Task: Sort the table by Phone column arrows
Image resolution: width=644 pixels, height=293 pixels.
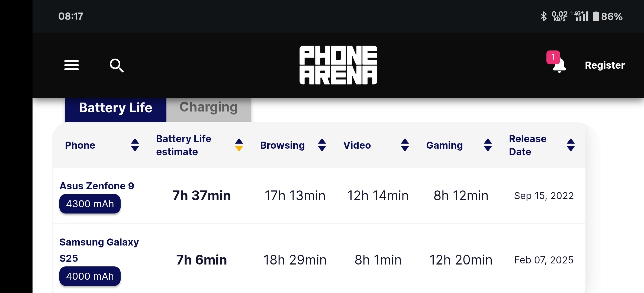Action: pos(135,145)
